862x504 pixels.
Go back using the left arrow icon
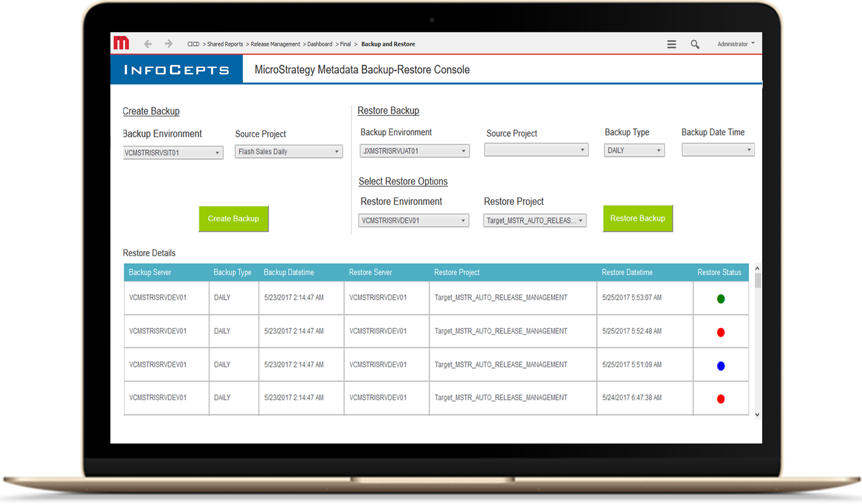click(148, 44)
